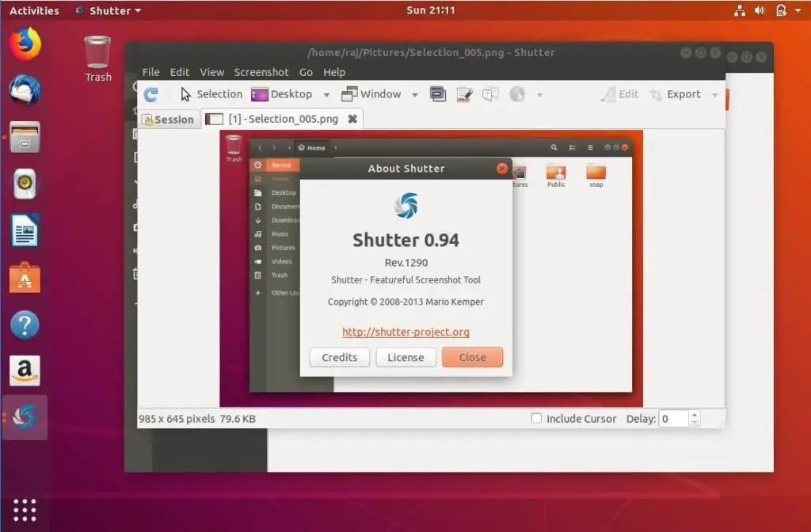Image resolution: width=811 pixels, height=532 pixels.
Task: Expand the website capture dropdown arrow
Action: coord(539,95)
